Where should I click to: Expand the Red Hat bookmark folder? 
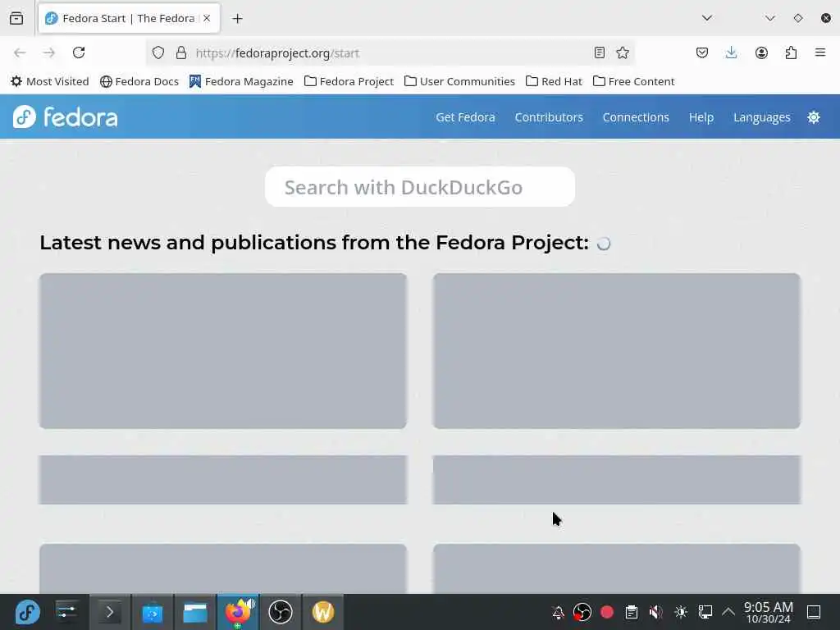coord(554,81)
